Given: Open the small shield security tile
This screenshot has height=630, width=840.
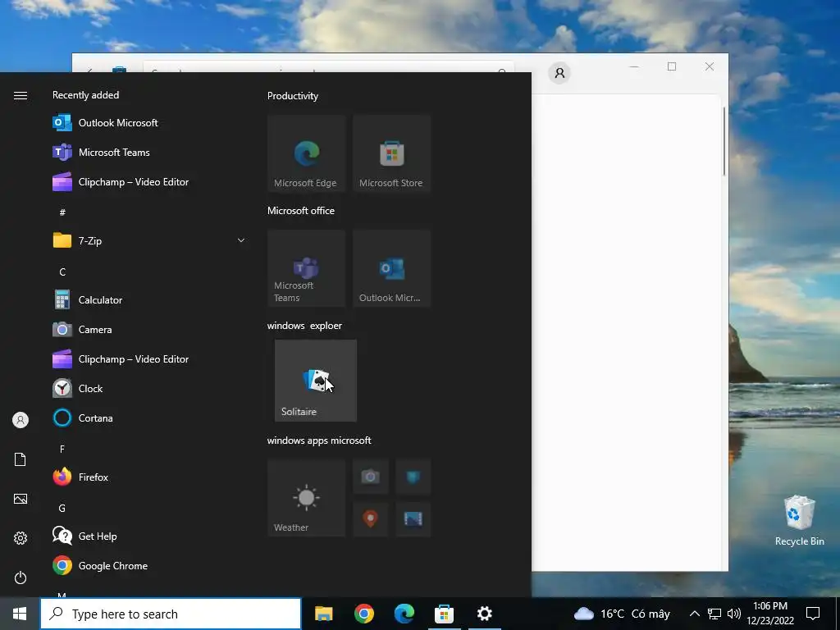Looking at the screenshot, I should click(413, 477).
